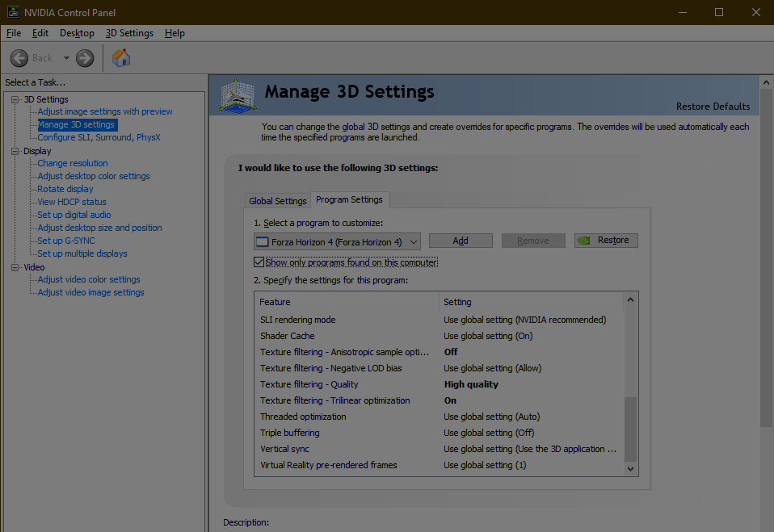Open the 3D Settings menu

coord(129,33)
